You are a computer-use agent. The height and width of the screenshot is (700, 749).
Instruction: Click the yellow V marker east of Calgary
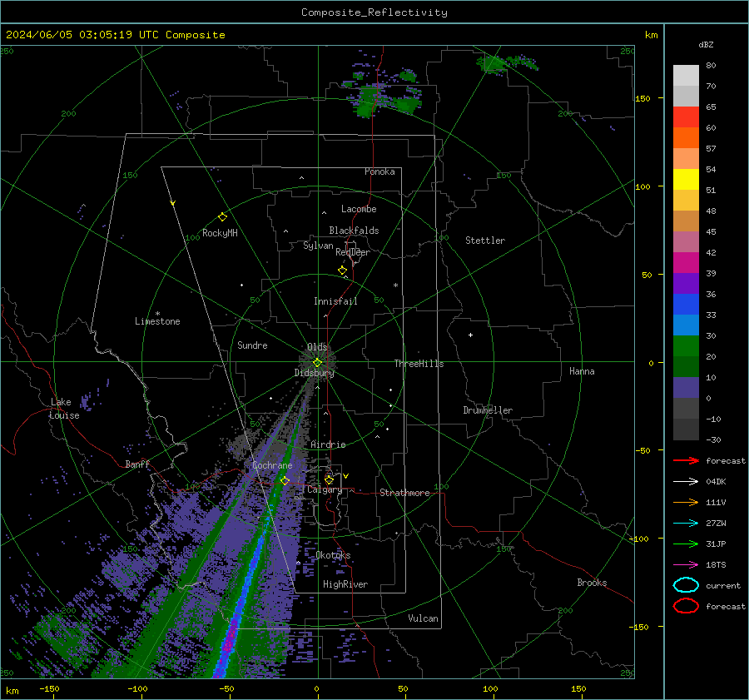[345, 476]
